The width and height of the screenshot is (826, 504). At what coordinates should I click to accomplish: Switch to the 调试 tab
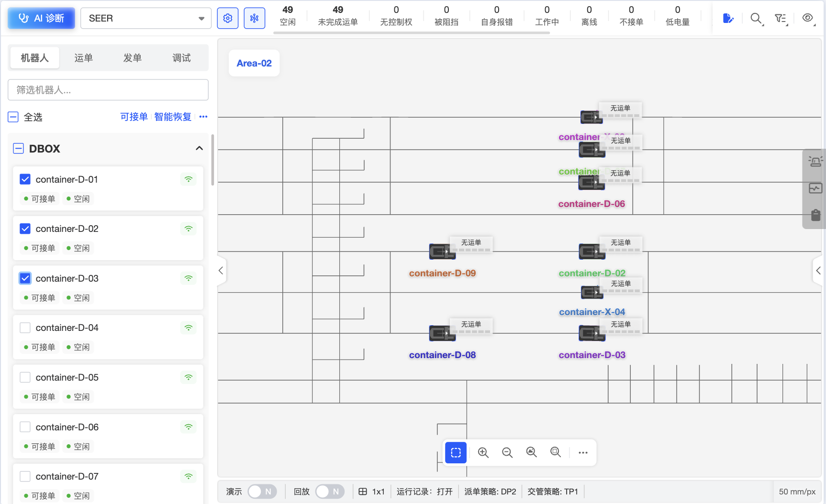click(x=181, y=58)
